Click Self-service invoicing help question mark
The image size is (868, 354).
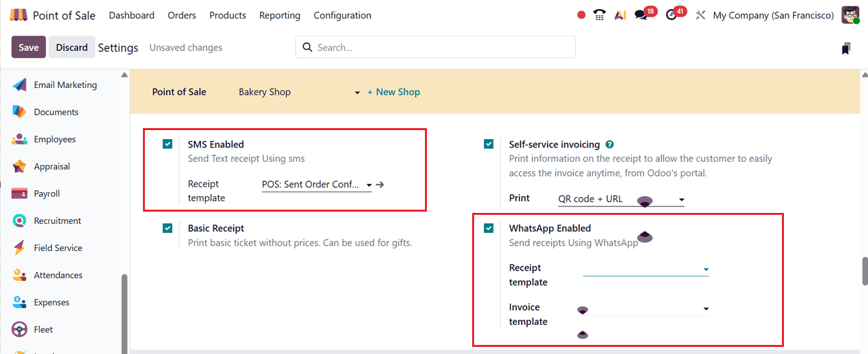pyautogui.click(x=609, y=144)
